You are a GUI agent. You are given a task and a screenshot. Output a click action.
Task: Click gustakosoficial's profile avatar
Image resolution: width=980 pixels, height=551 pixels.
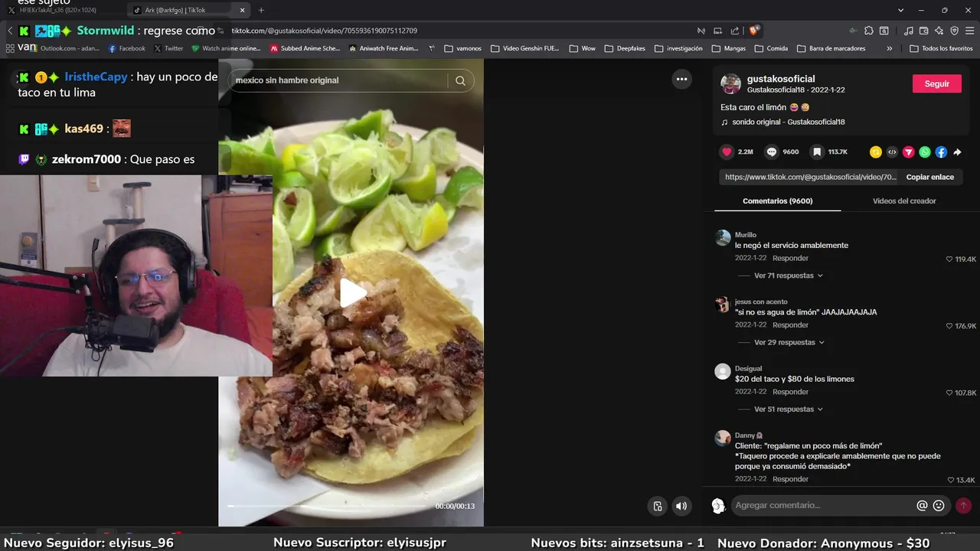coord(730,83)
